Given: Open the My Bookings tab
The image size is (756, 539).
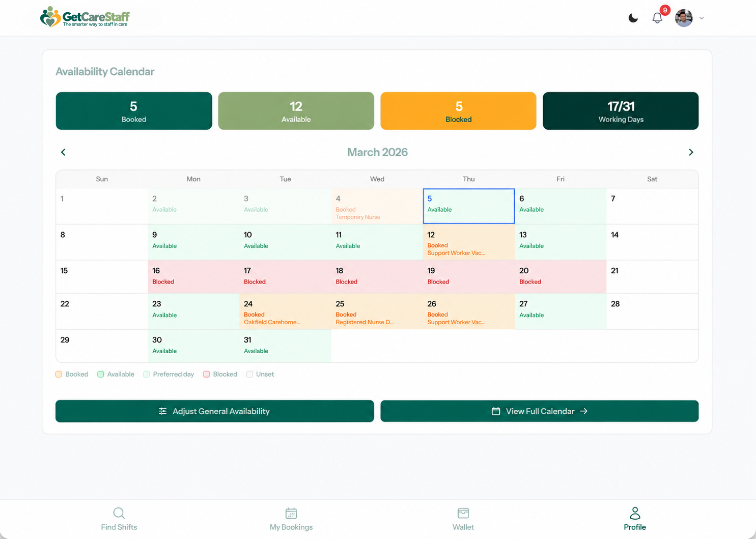Looking at the screenshot, I should 291,519.
